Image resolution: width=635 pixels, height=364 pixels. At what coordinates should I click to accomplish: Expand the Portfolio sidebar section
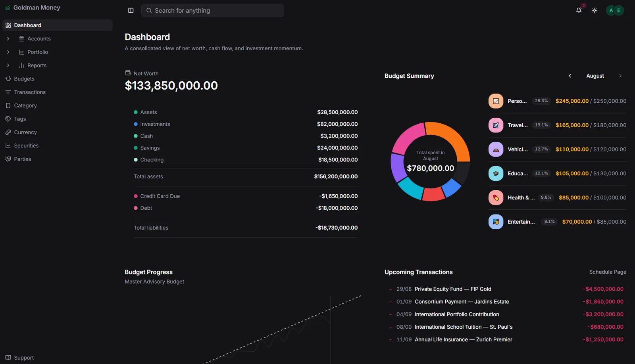(x=8, y=52)
